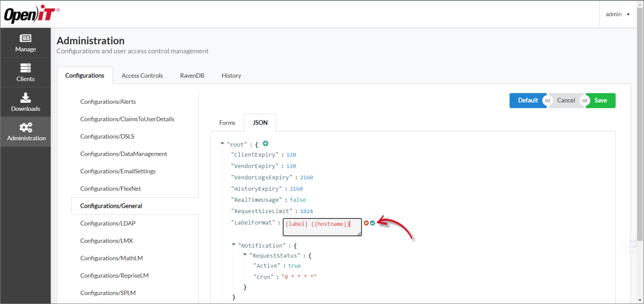Image resolution: width=644 pixels, height=304 pixels.
Task: Click the scrollbar up arrow
Action: [640, 4]
